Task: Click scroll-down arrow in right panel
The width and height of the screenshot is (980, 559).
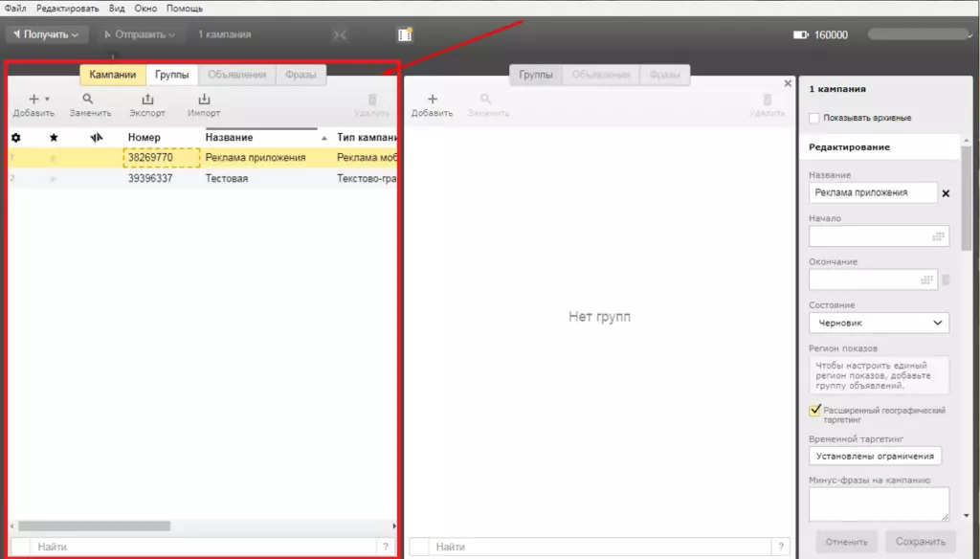Action: pyautogui.click(x=967, y=516)
